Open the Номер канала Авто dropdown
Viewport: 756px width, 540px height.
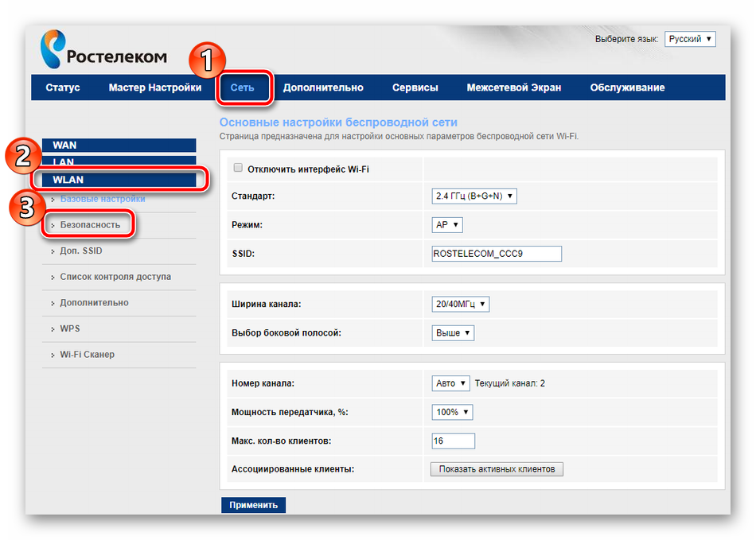(x=450, y=383)
